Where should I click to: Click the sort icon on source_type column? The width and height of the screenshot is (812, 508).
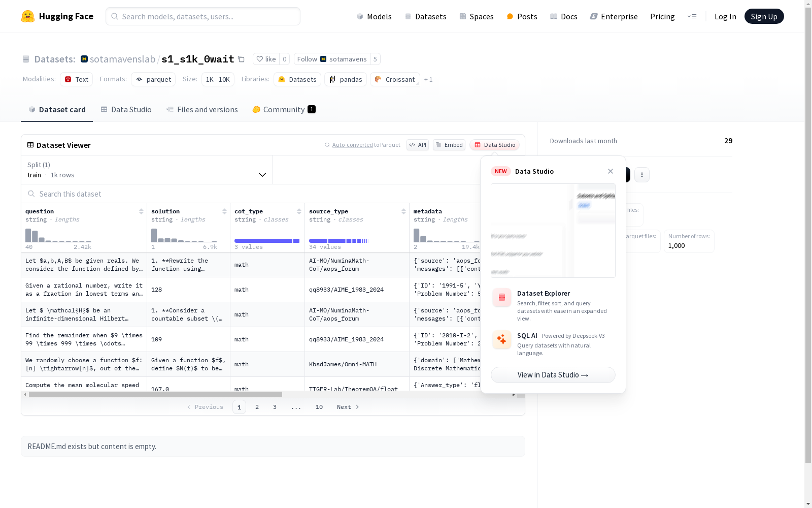point(403,211)
